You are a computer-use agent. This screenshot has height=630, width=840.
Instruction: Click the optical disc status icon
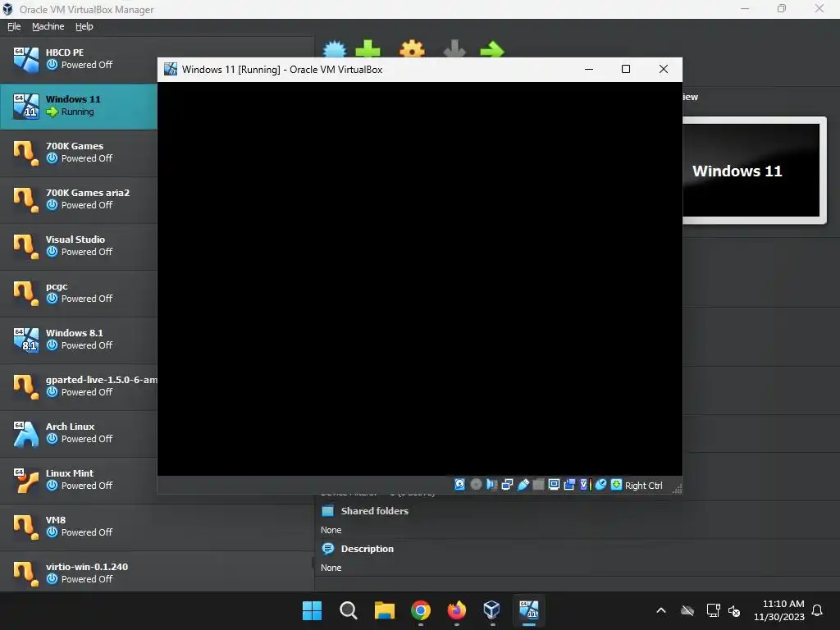(x=476, y=485)
